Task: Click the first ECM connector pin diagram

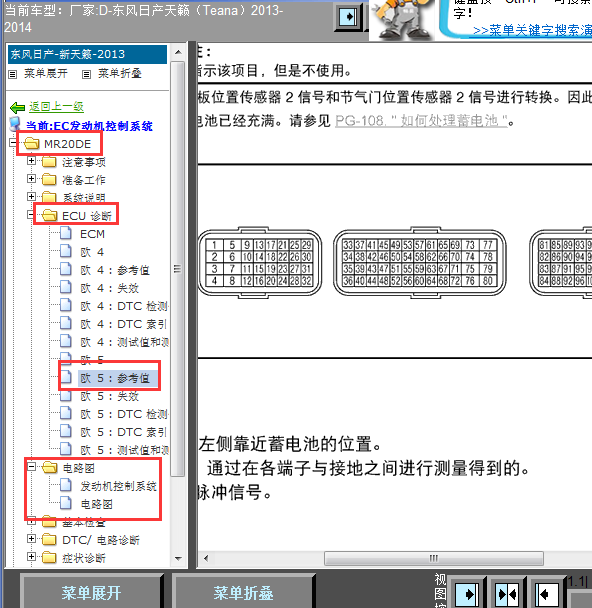Action: (260, 263)
